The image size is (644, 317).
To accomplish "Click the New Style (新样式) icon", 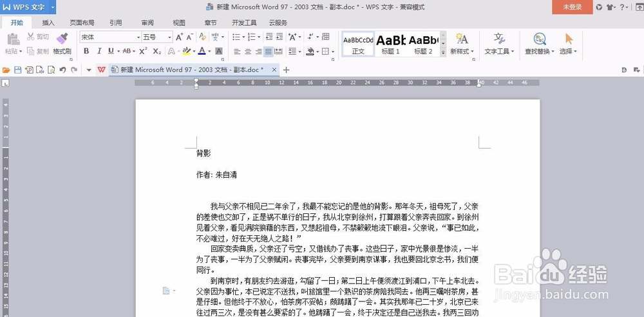I will pyautogui.click(x=462, y=39).
